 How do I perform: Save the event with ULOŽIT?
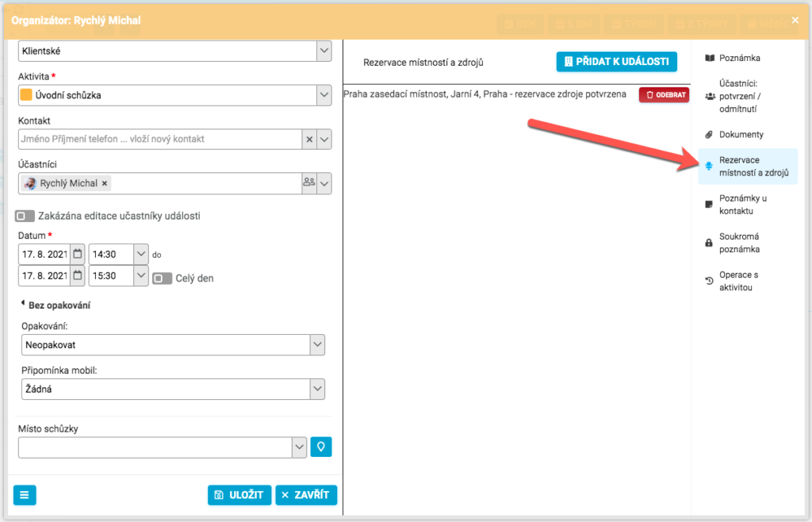click(239, 495)
